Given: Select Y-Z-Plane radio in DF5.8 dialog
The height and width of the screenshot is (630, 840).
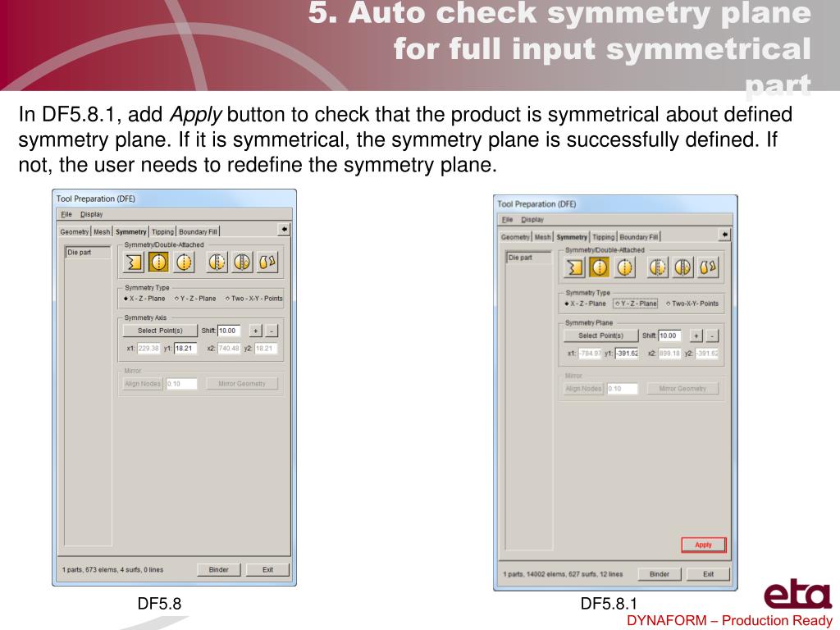Looking at the screenshot, I should coord(195,299).
